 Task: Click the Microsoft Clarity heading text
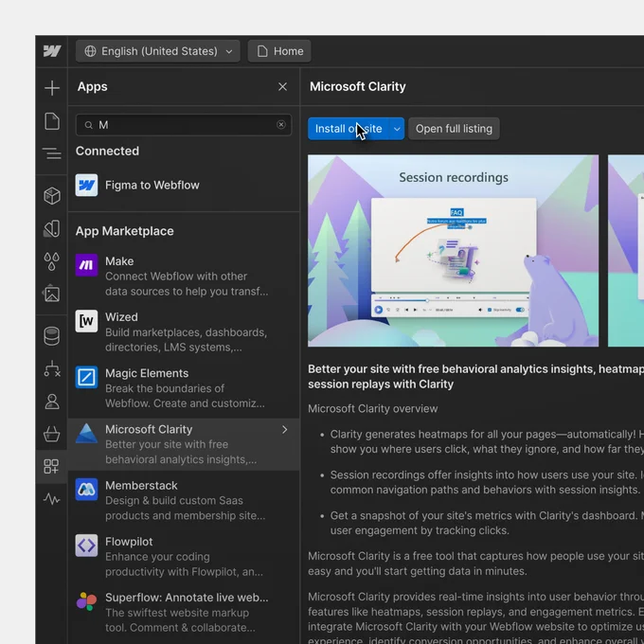click(357, 87)
